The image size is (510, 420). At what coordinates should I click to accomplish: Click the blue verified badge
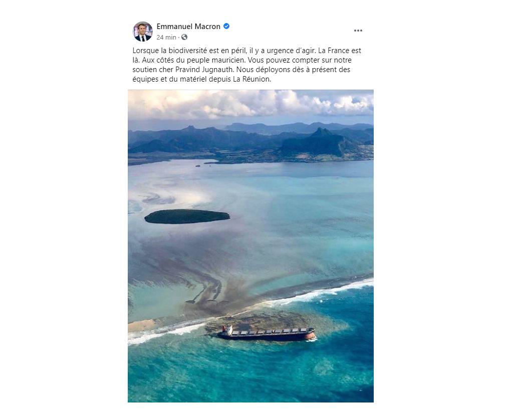click(227, 27)
